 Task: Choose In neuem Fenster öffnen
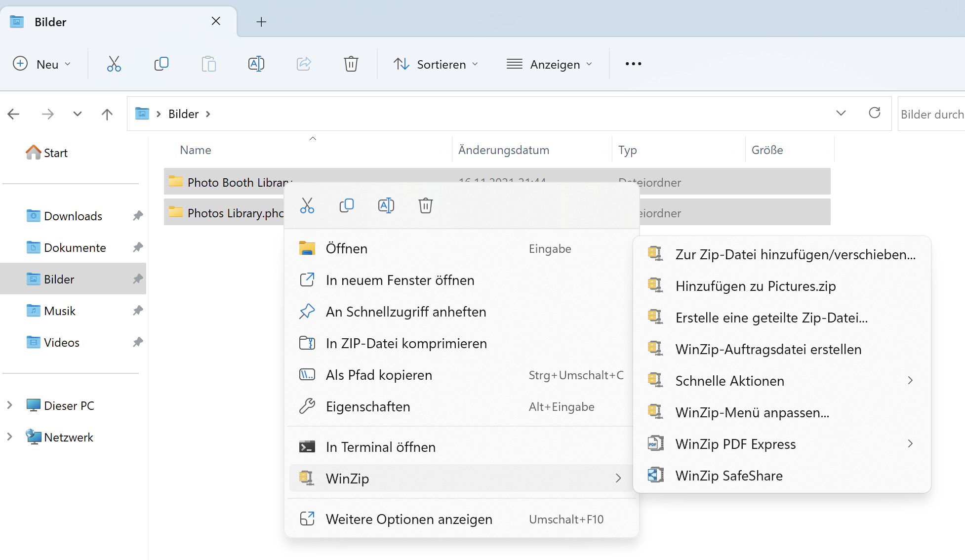point(461,280)
